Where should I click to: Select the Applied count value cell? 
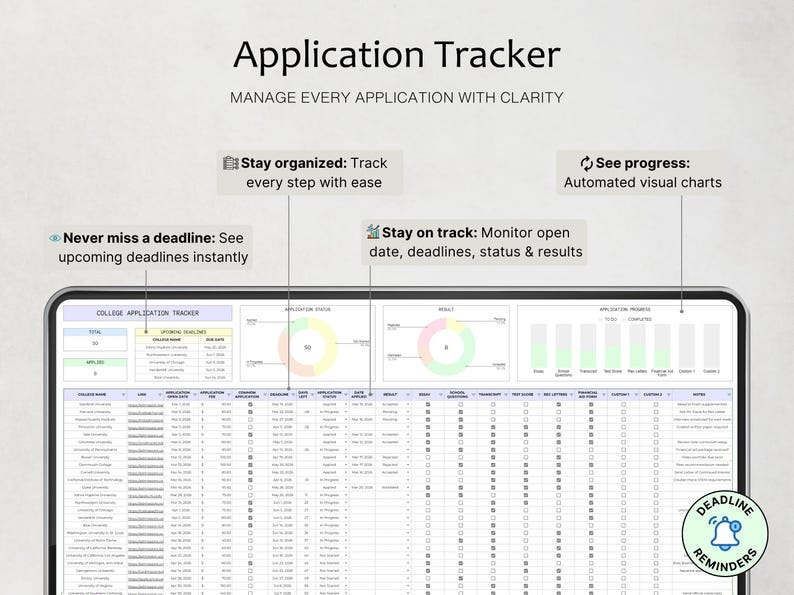click(95, 374)
